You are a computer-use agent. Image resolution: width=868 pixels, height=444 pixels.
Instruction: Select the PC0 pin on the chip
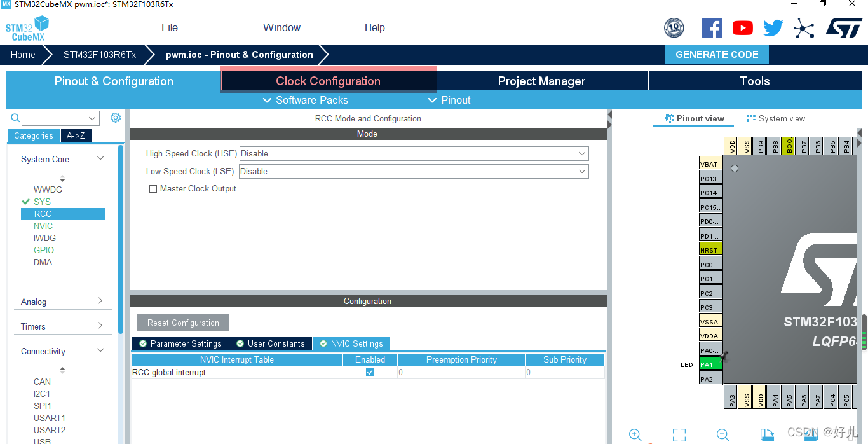click(711, 265)
